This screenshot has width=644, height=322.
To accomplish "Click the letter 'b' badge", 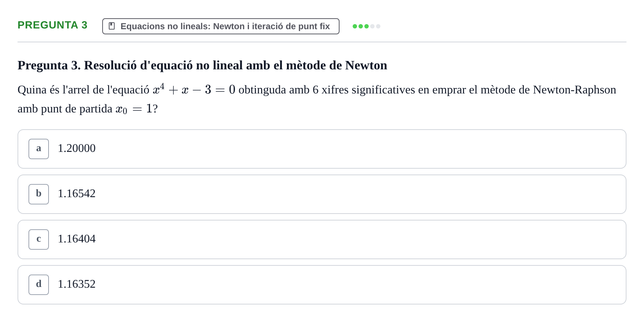I will [x=39, y=194].
